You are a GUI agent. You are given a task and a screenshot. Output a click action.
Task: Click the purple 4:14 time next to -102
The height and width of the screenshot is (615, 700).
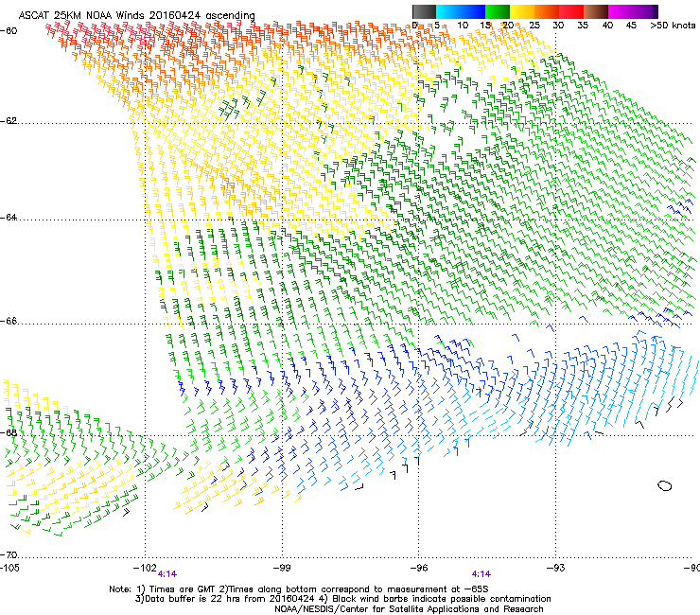167,574
